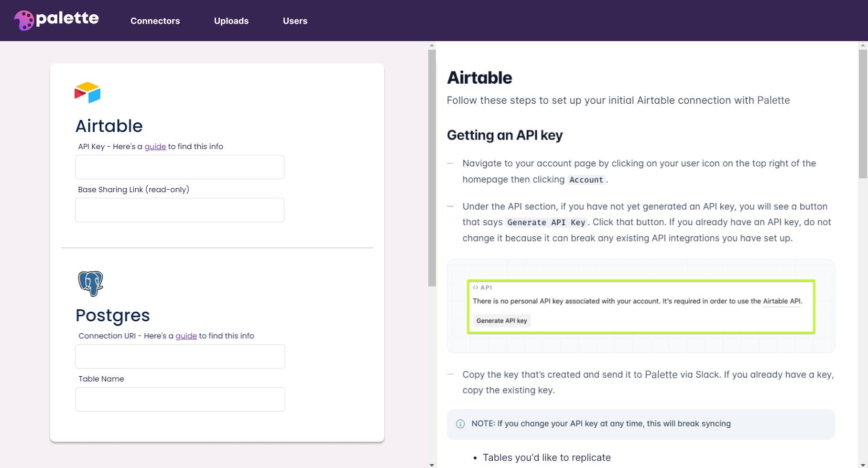Open the Users menu item
Image resolution: width=868 pixels, height=468 pixels.
tap(295, 21)
